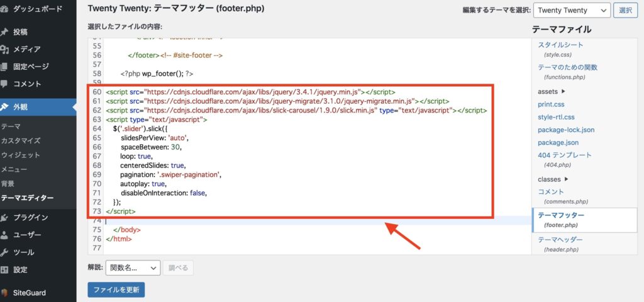
Task: Click the spaceBetween: 30 line
Action: [x=151, y=147]
